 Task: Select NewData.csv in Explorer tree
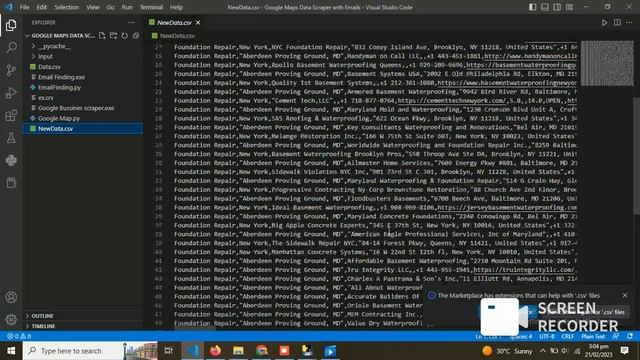[x=83, y=129]
